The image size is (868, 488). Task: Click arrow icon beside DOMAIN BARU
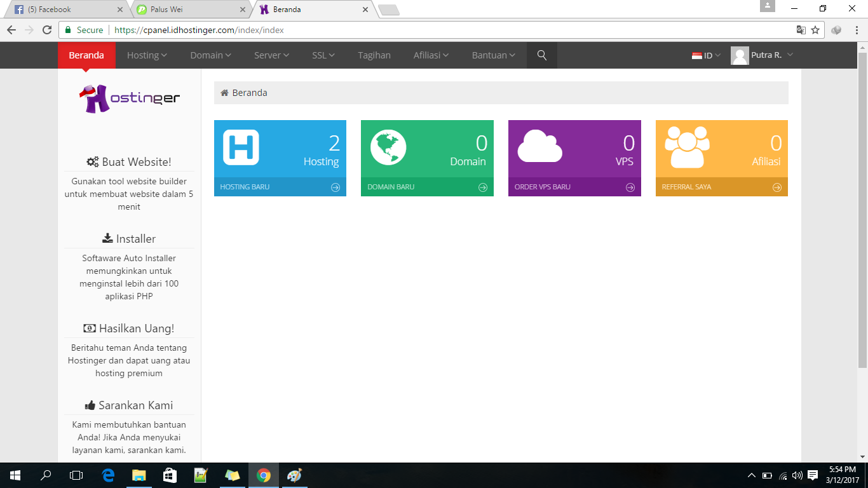click(483, 187)
